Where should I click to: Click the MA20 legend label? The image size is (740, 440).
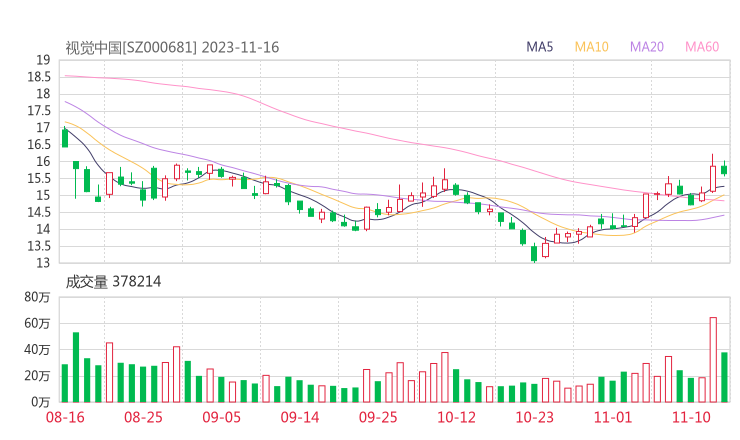[647, 47]
